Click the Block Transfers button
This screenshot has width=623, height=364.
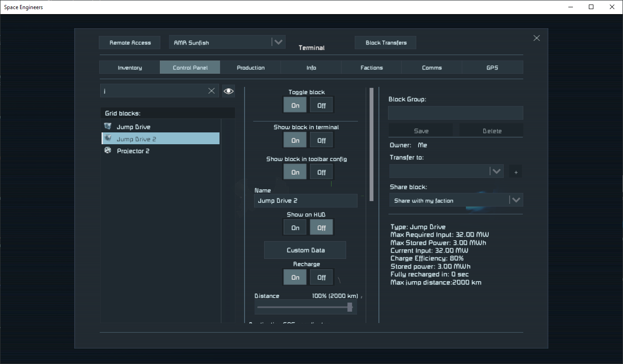(386, 42)
